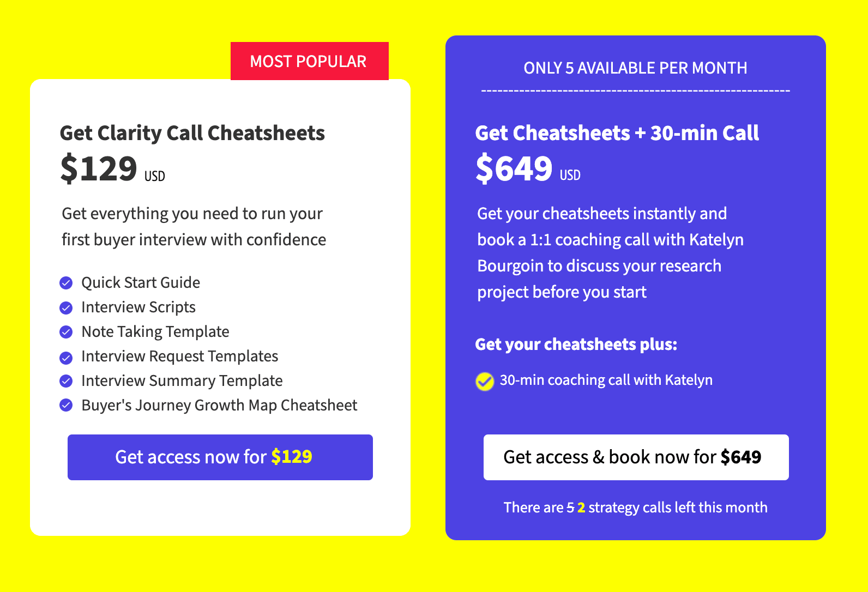Click the 'Interview Scripts' list item text
The width and height of the screenshot is (868, 592).
tap(138, 307)
